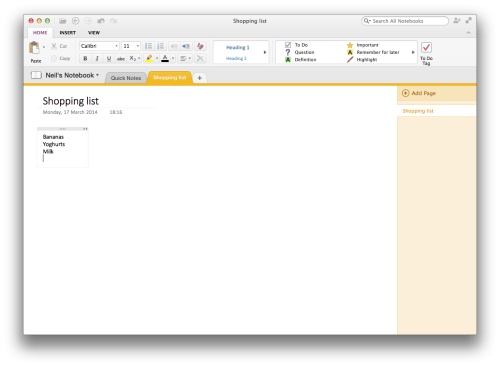
Task: Open the Paste options arrow
Action: [44, 47]
